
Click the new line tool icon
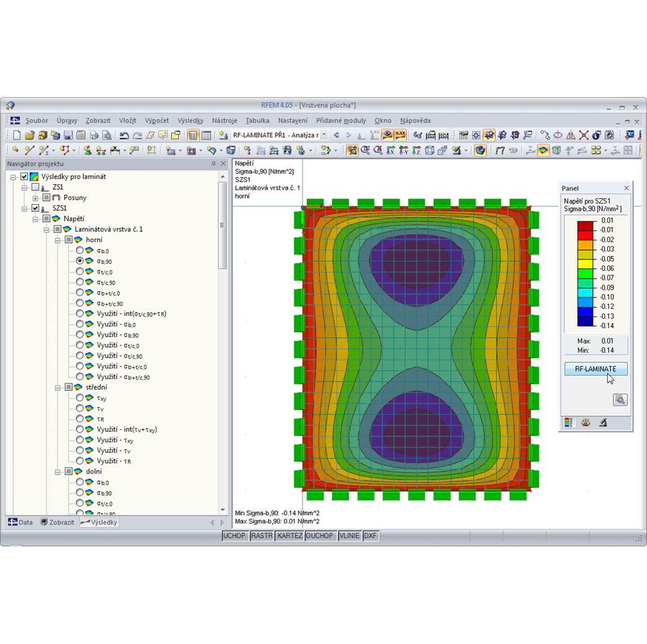[29, 151]
